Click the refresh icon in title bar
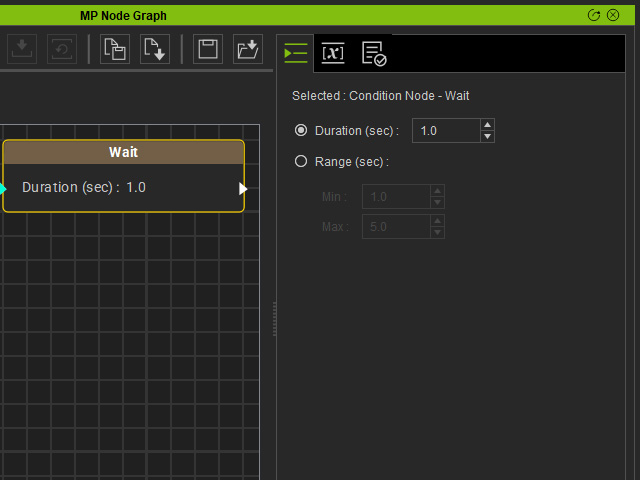This screenshot has height=480, width=640. click(594, 16)
